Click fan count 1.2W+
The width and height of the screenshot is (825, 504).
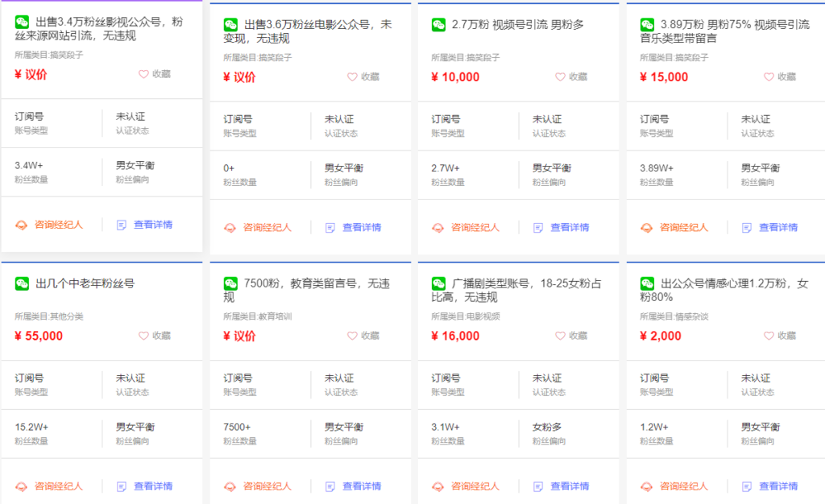[654, 428]
